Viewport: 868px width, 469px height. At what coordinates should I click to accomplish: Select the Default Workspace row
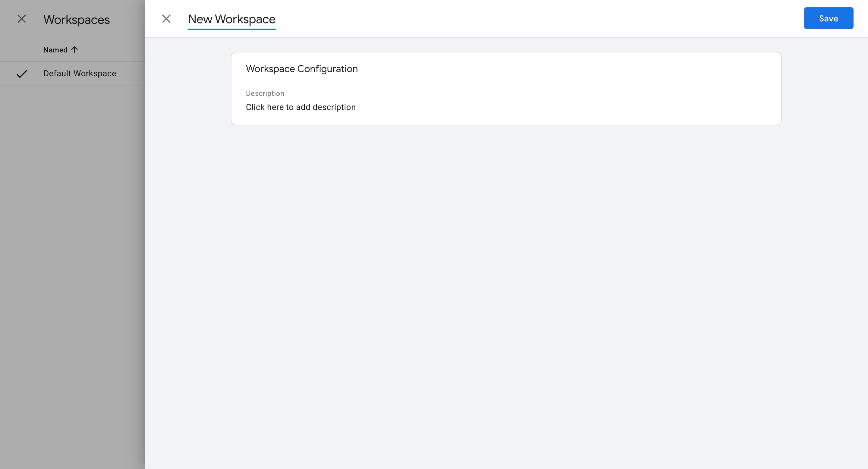point(80,74)
